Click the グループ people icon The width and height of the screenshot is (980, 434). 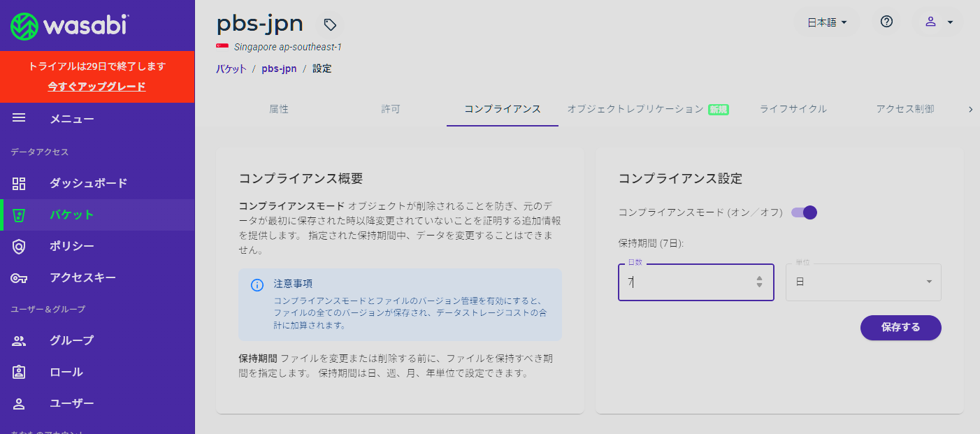(19, 341)
